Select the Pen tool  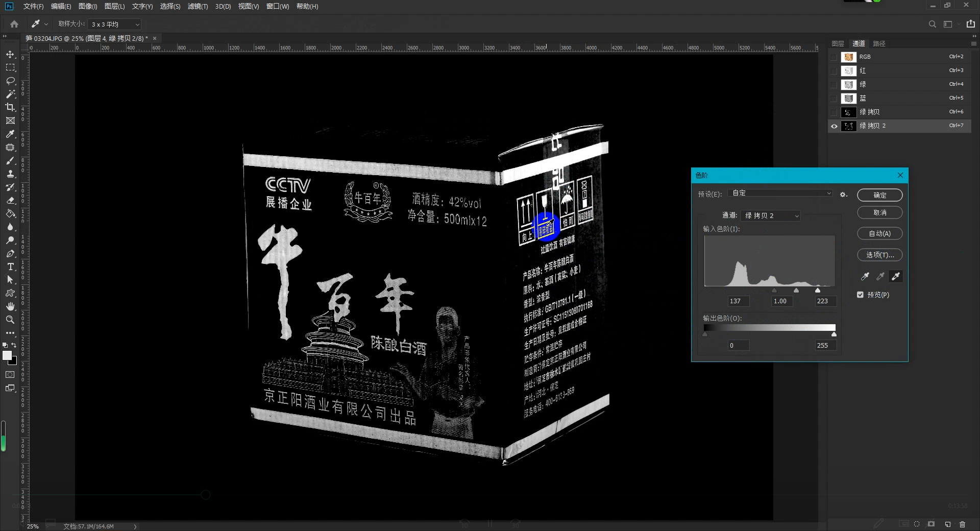pyautogui.click(x=10, y=253)
